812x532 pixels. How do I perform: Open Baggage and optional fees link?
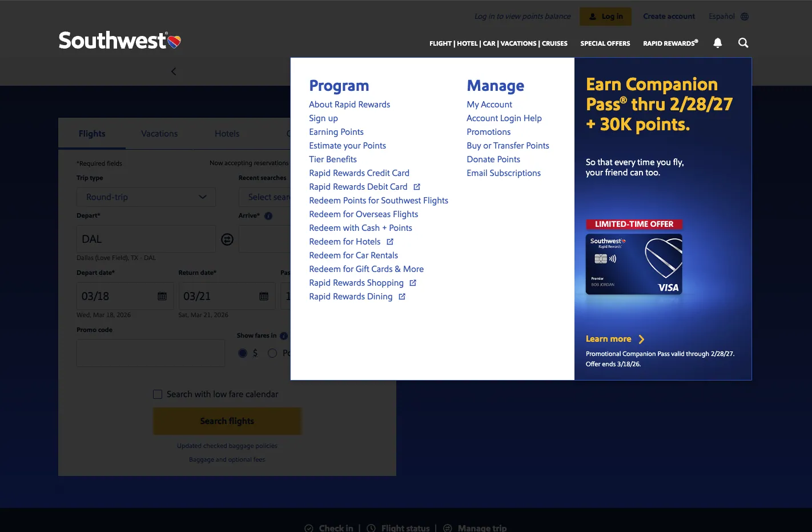click(x=227, y=459)
